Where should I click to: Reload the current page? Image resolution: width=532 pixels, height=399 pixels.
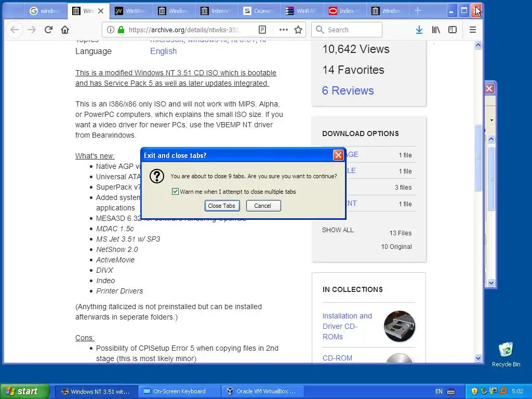coord(48,30)
